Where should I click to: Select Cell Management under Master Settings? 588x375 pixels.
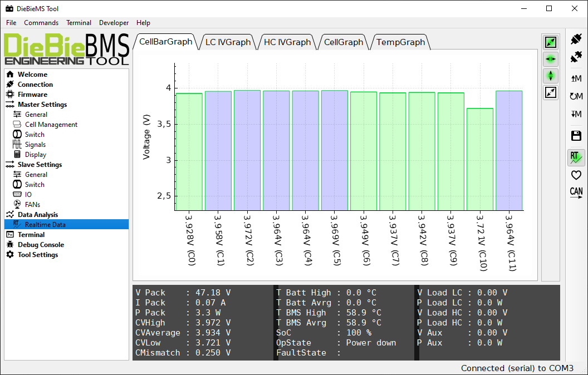coord(51,125)
